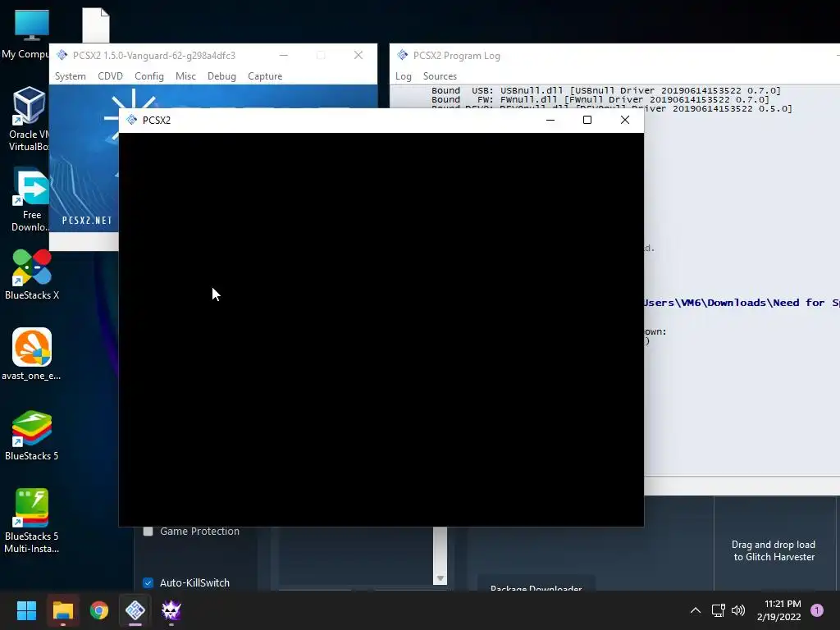Open the Log menu in Program Log window
The image size is (840, 630).
404,76
